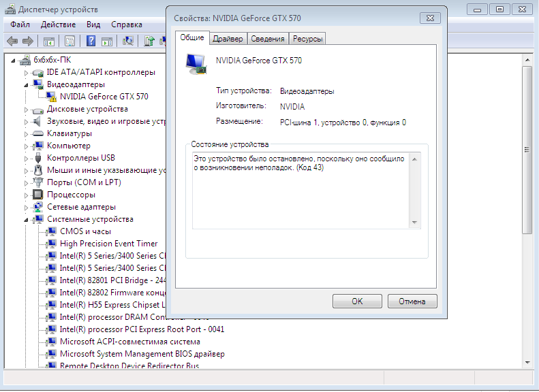
Task: Open Properties via the toolbar sheet icon
Action: (x=70, y=42)
